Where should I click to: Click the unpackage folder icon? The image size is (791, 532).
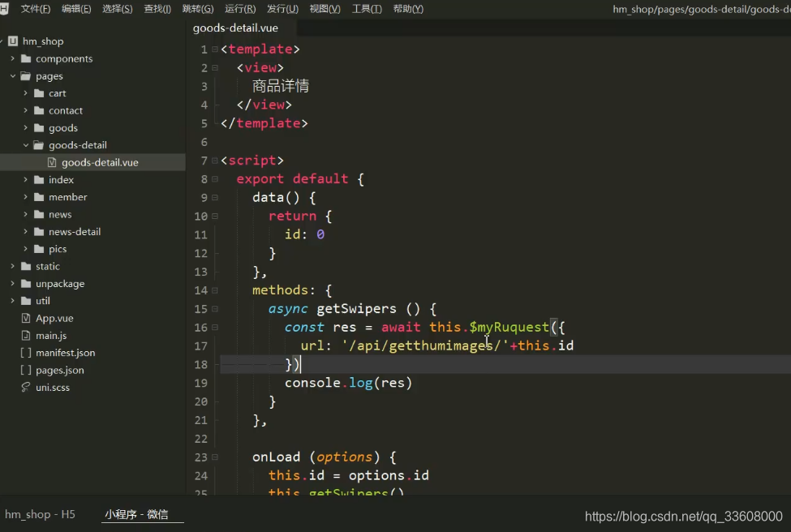26,283
